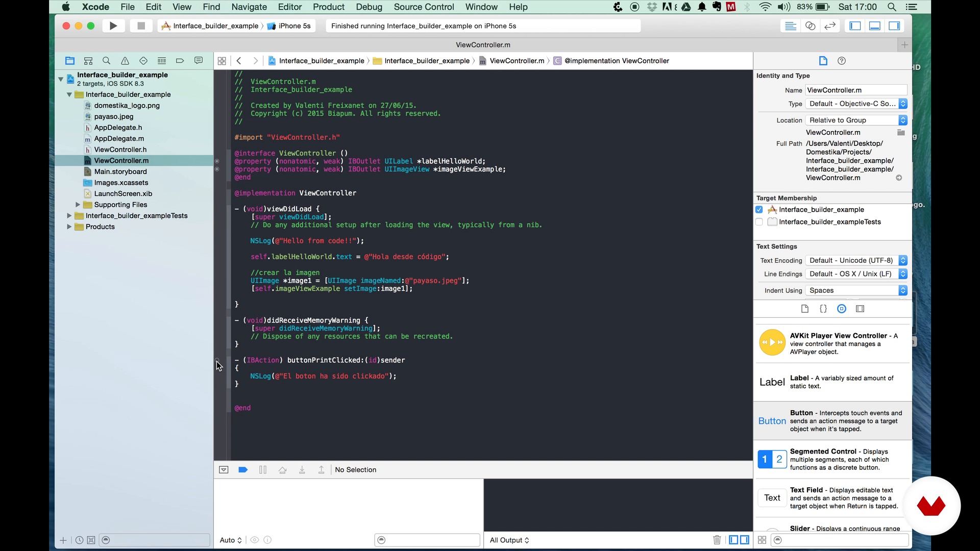Screen dimensions: 980x551
Task: Toggle breakpoints activation in debug bar
Action: coord(243,470)
